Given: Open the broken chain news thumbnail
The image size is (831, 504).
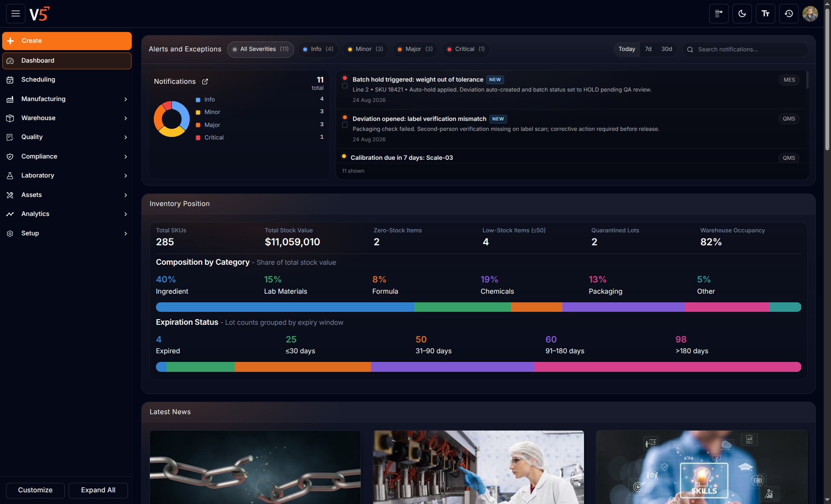Looking at the screenshot, I should point(255,467).
